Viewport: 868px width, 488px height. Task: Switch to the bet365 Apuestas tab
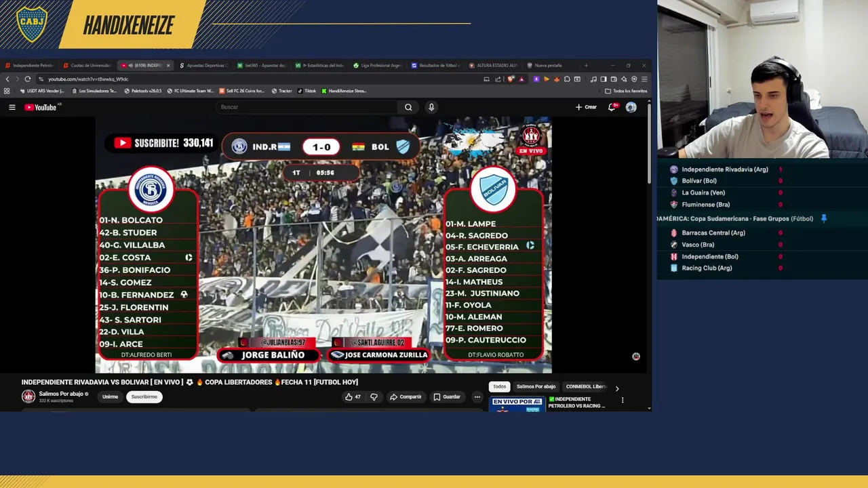[262, 66]
